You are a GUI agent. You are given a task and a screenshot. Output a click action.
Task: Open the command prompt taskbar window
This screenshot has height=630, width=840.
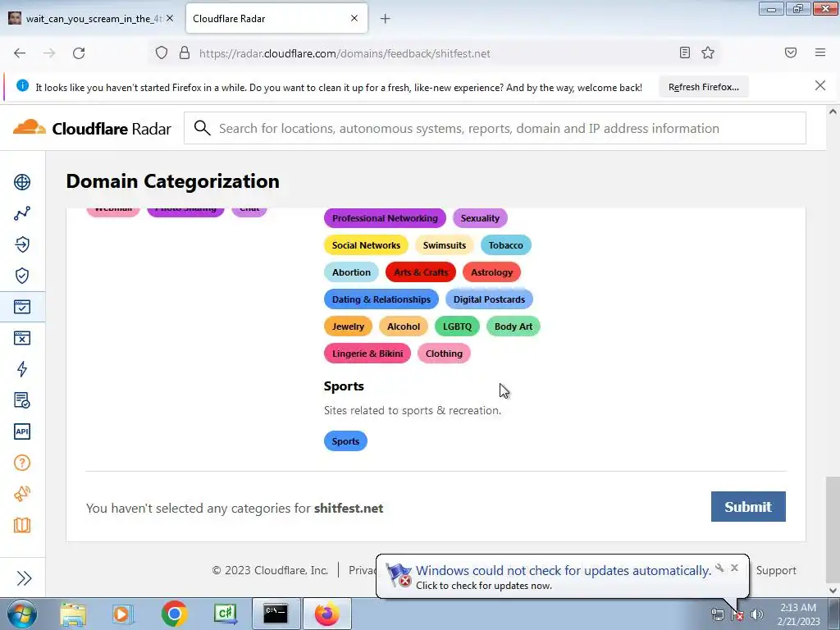tap(276, 614)
